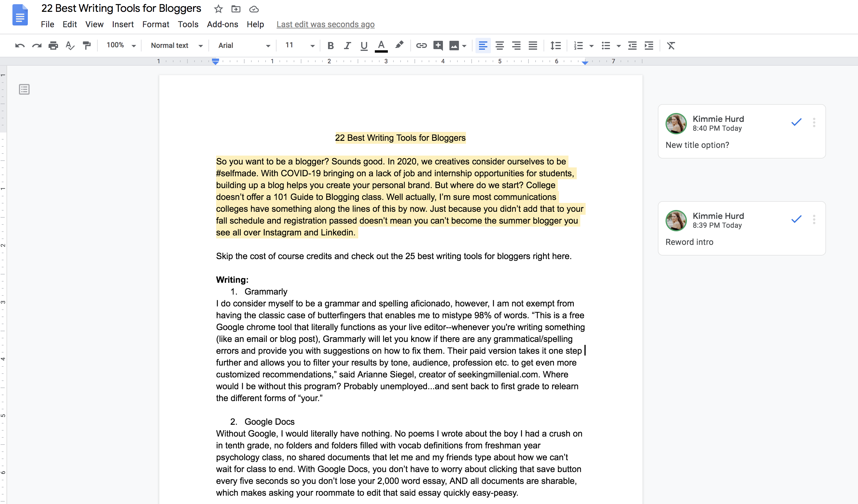Set justified text alignment
This screenshot has width=858, height=504.
533,45
